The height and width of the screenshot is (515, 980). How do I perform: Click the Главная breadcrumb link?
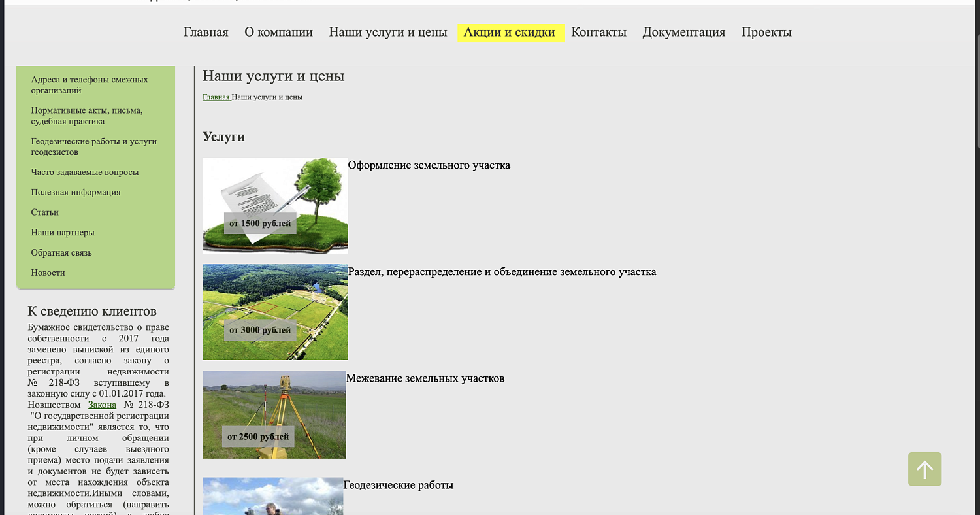216,97
